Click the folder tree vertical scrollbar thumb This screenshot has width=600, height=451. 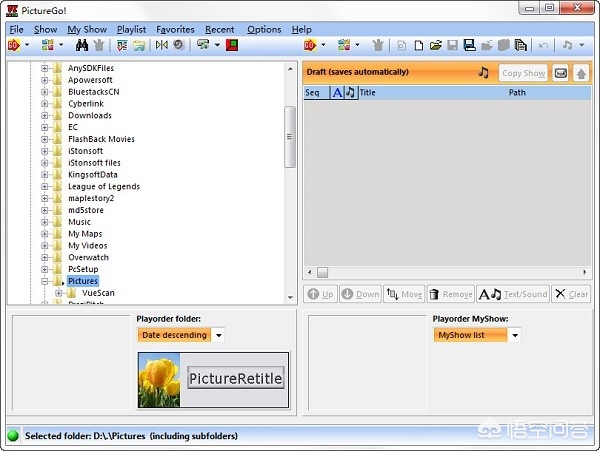[x=290, y=137]
